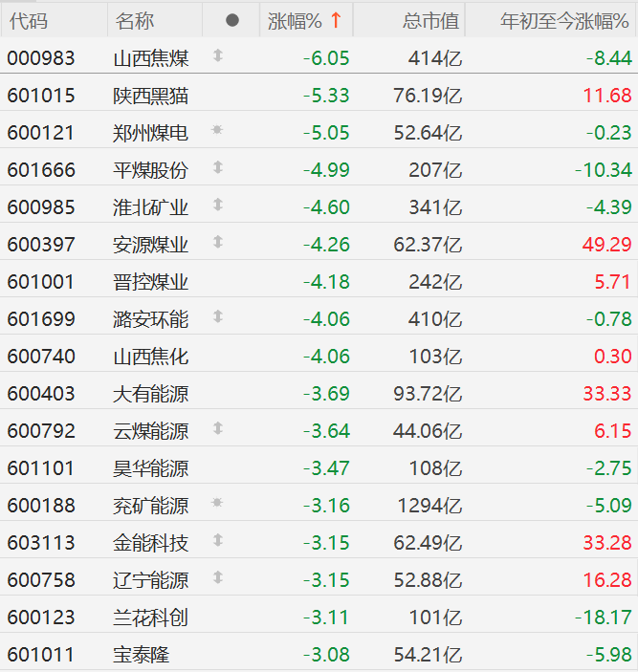This screenshot has height=672, width=638.
Task: Click the marker icon beside 安源煤业
Action: (218, 242)
